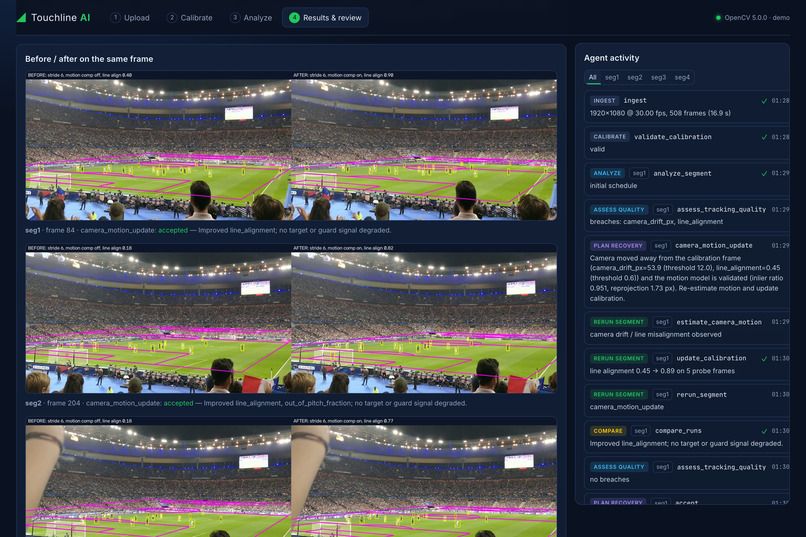Click PLAN RECOVERY badge beside camera_motion_update

(618, 246)
